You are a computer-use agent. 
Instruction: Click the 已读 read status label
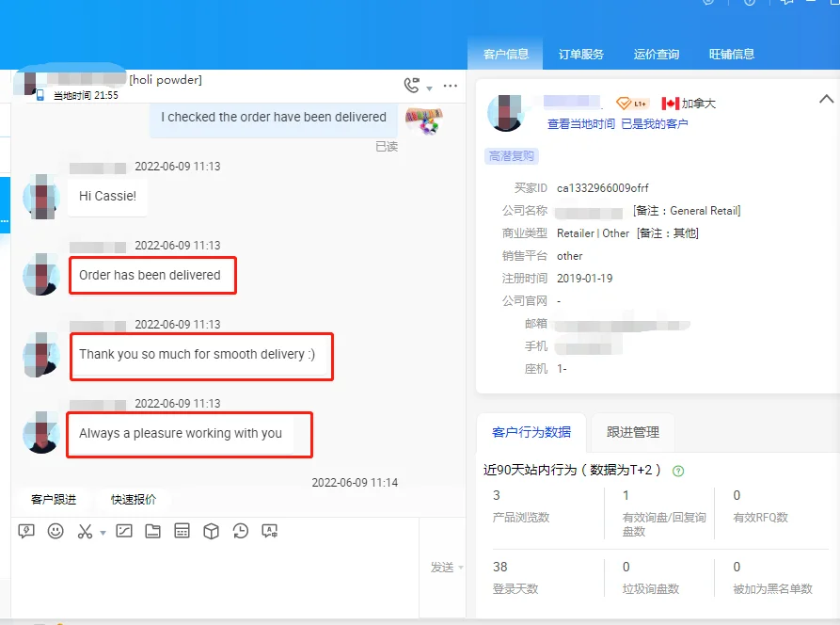coord(387,147)
